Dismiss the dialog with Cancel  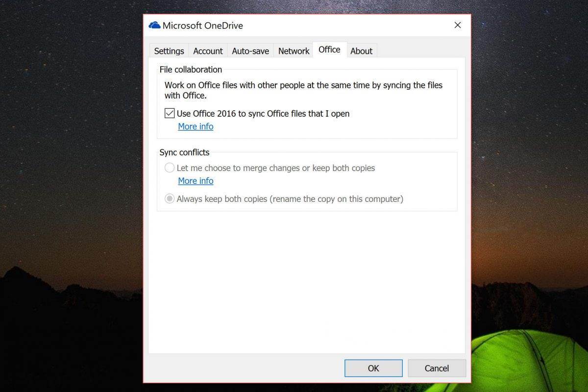coord(436,368)
